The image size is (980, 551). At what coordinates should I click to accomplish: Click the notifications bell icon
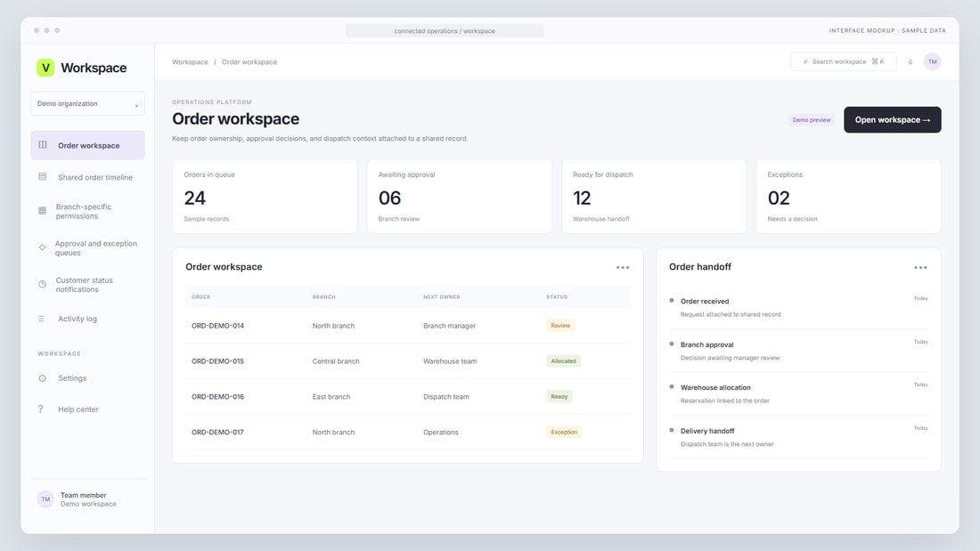click(910, 61)
